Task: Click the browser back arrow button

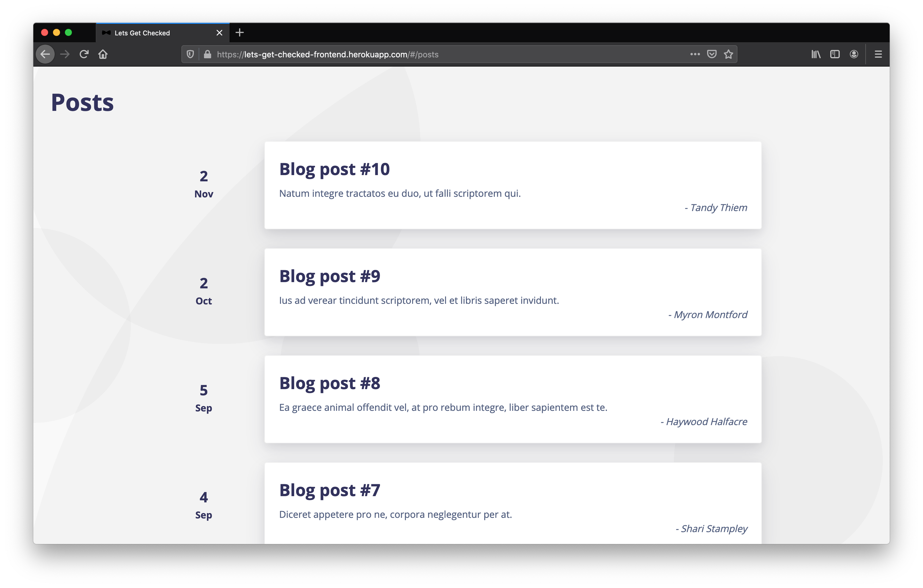Action: 45,54
